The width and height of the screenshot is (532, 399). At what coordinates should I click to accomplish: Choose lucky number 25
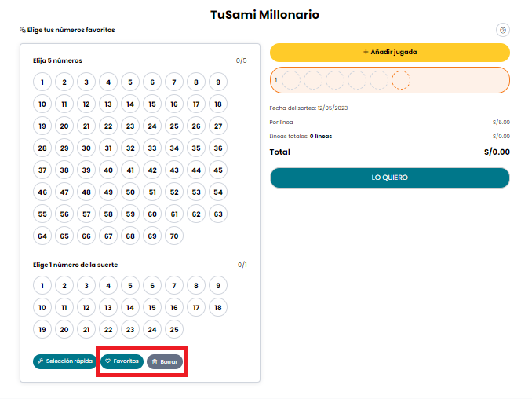[x=174, y=329]
